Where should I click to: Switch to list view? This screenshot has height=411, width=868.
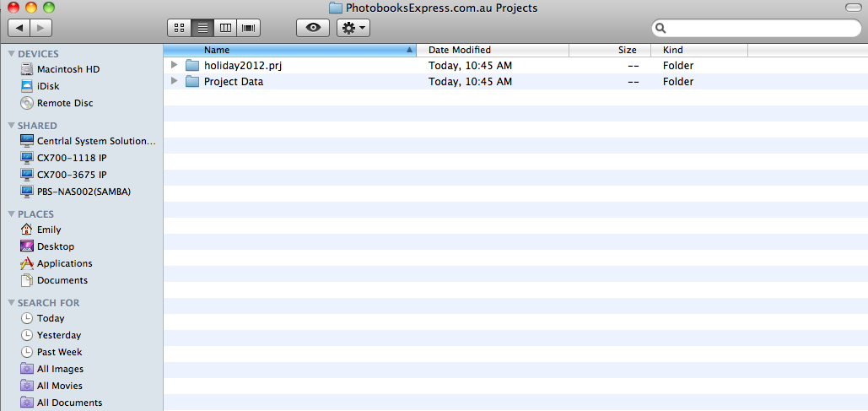(202, 28)
